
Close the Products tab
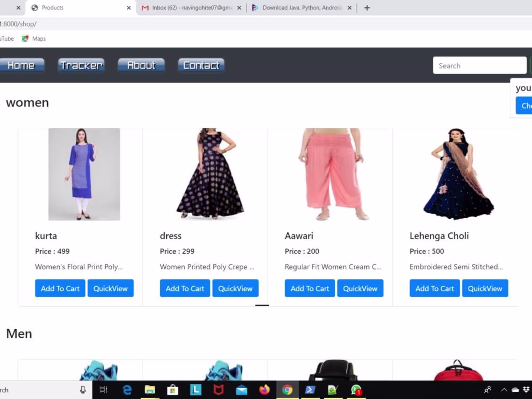click(x=129, y=8)
